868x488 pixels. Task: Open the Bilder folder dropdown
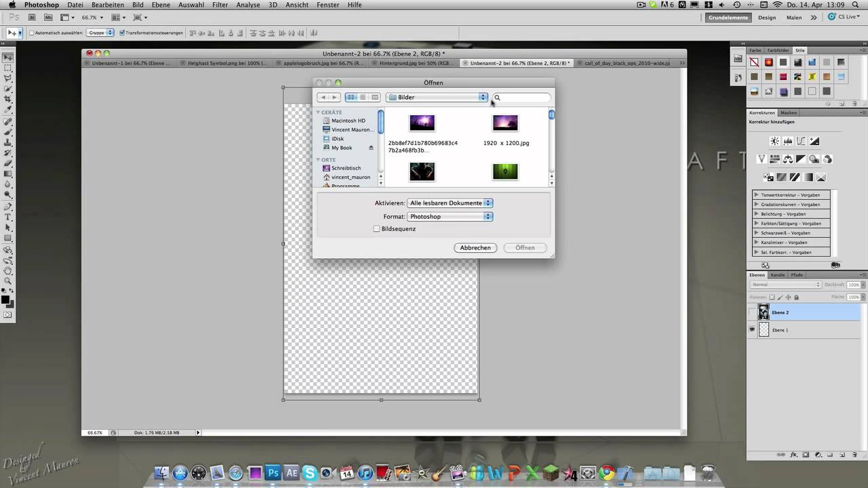[437, 98]
